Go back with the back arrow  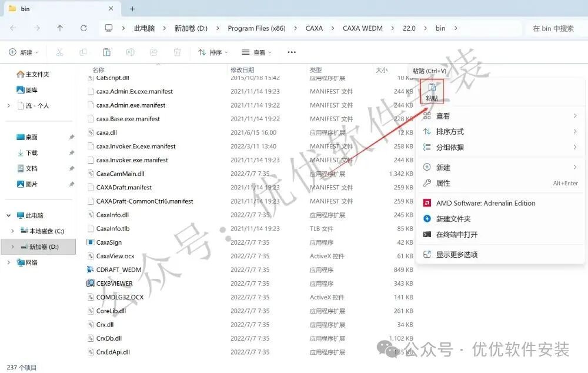(13, 28)
